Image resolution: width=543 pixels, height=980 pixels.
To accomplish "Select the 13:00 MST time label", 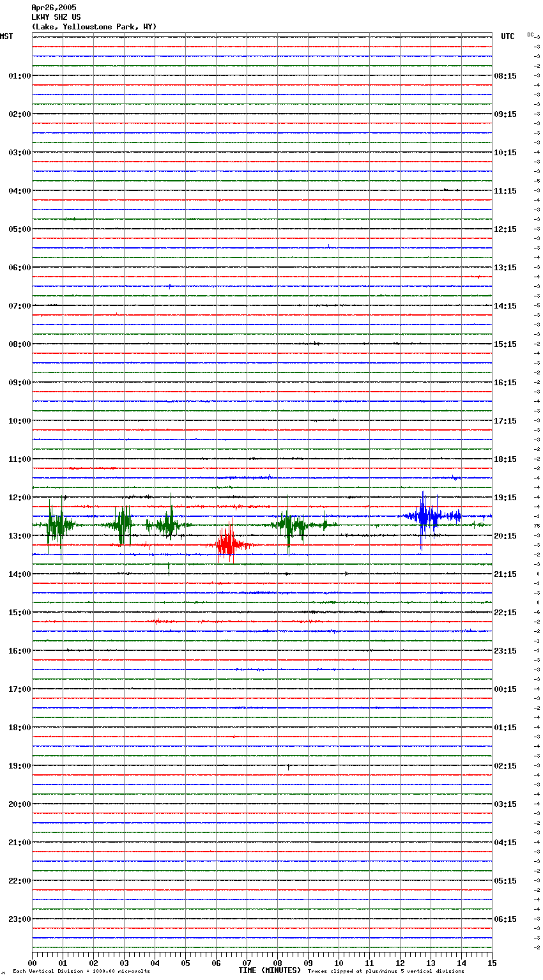I will pos(19,536).
